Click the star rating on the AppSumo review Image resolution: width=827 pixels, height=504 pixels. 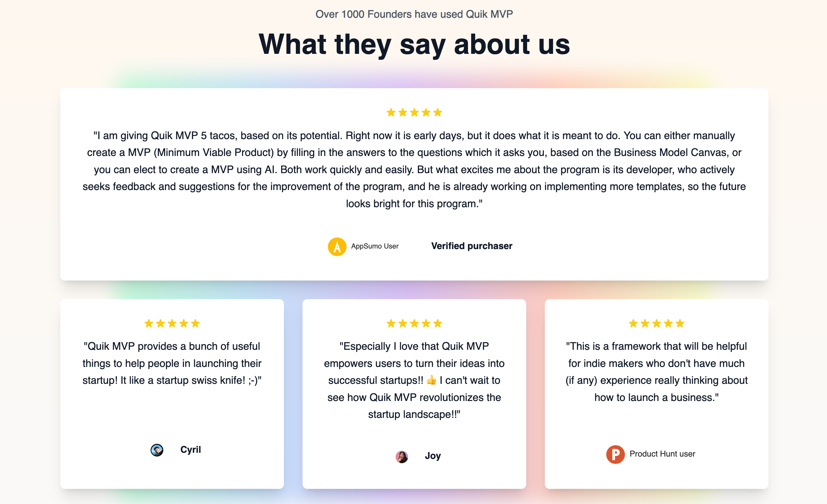414,112
